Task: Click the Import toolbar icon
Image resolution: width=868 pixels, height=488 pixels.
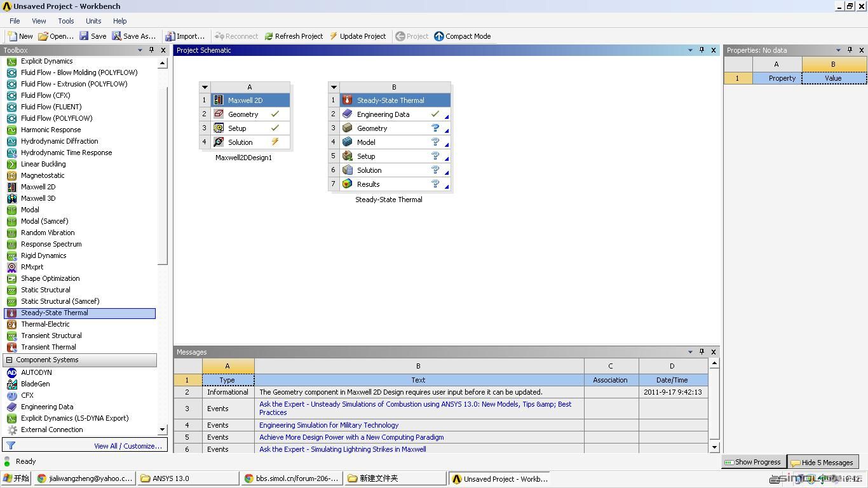Action: (170, 36)
